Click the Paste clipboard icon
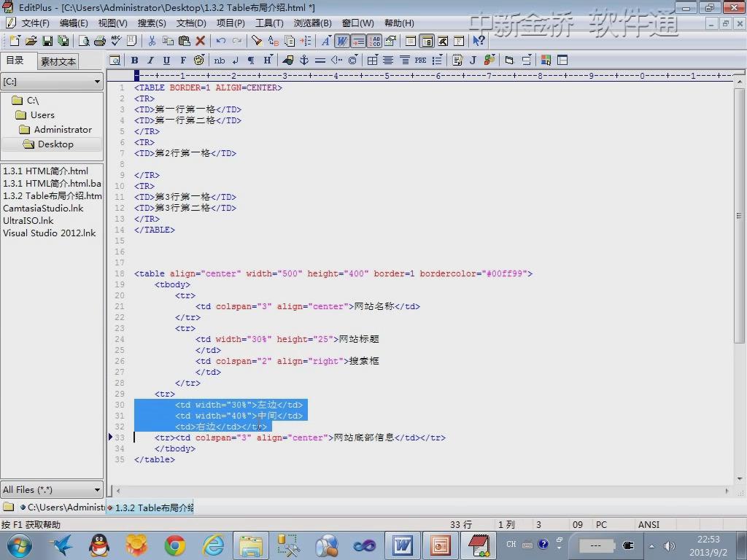 [x=184, y=41]
